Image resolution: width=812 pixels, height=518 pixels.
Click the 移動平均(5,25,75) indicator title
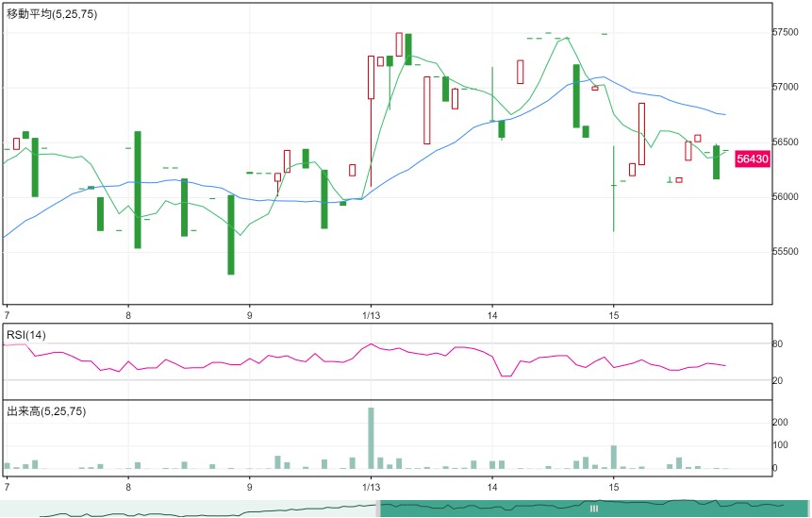(52, 14)
